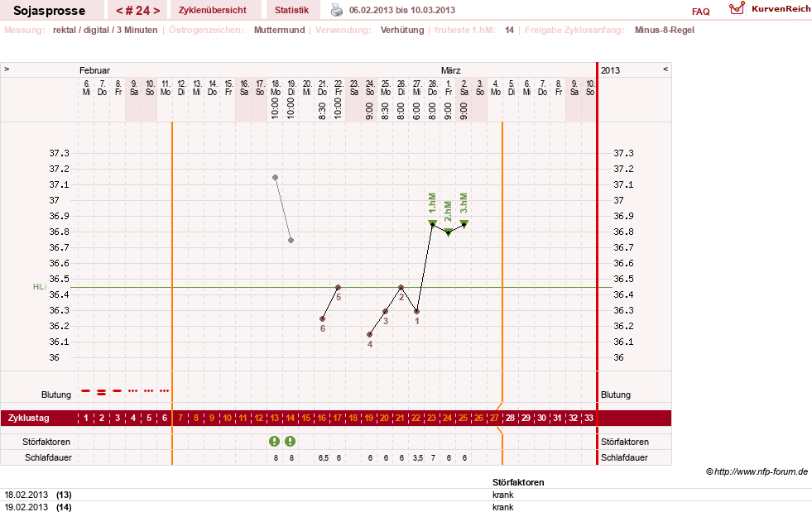Click the left Schlafdauer row label

pos(48,458)
